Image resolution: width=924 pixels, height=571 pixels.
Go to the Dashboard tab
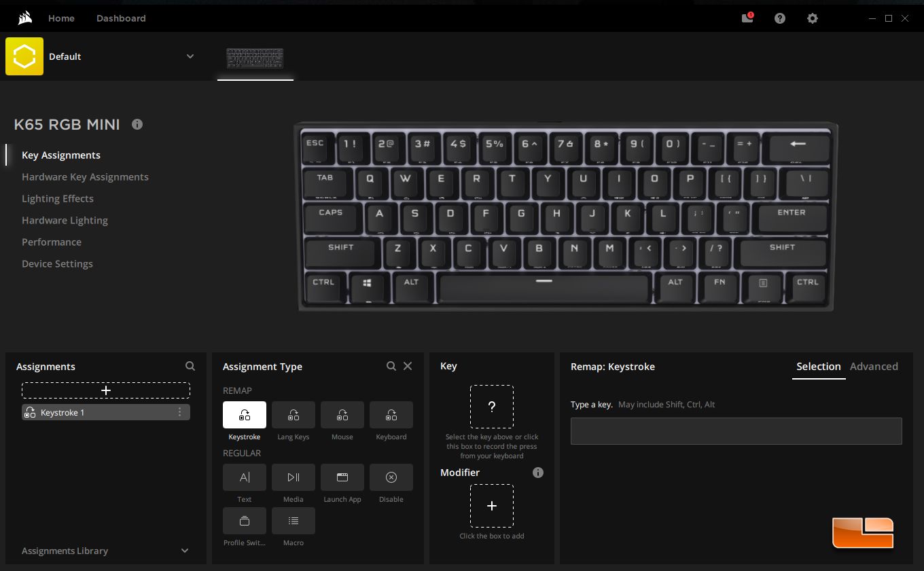pyautogui.click(x=121, y=18)
